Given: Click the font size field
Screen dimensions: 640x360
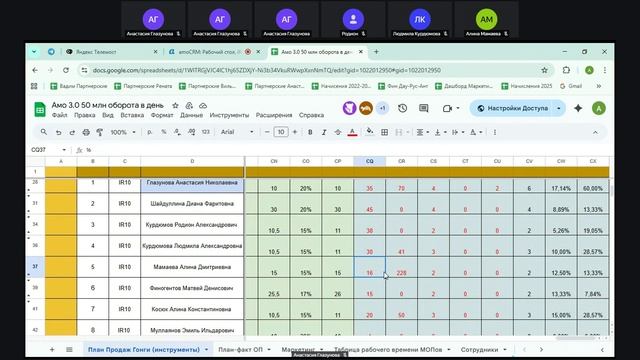Looking at the screenshot, I should [x=281, y=132].
